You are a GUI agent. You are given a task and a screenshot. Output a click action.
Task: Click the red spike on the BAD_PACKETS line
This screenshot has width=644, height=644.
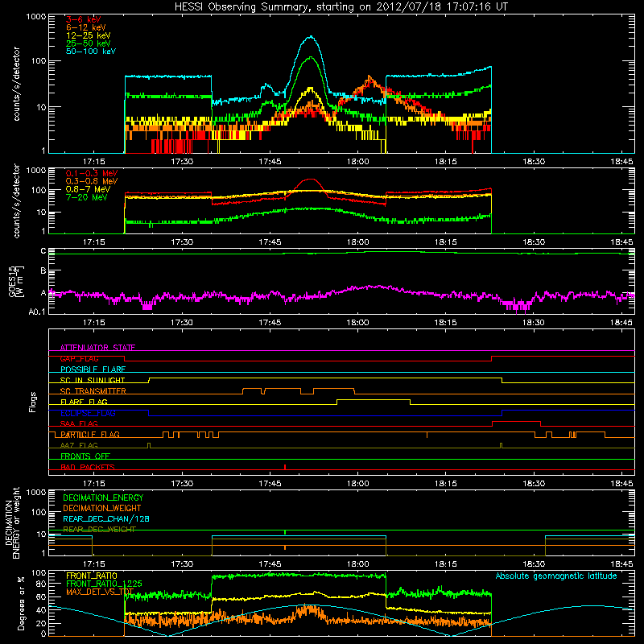click(285, 467)
